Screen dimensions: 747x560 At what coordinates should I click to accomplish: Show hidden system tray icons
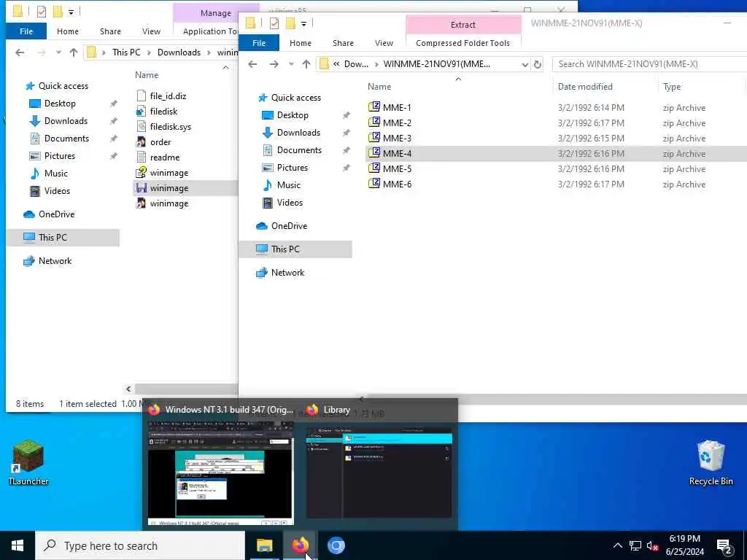coord(617,545)
